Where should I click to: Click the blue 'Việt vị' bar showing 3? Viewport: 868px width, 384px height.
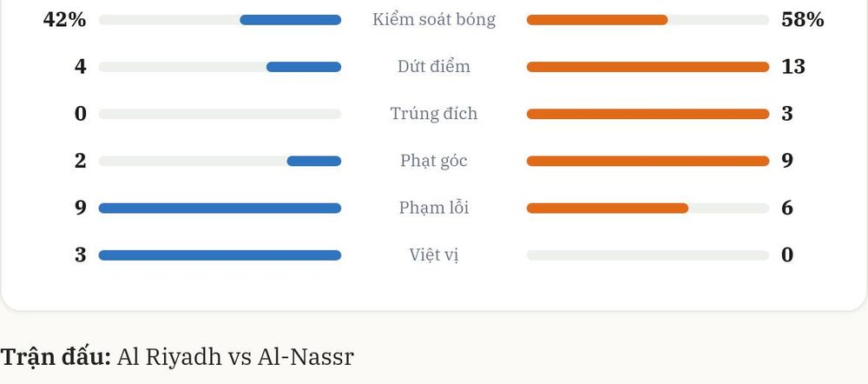[220, 255]
